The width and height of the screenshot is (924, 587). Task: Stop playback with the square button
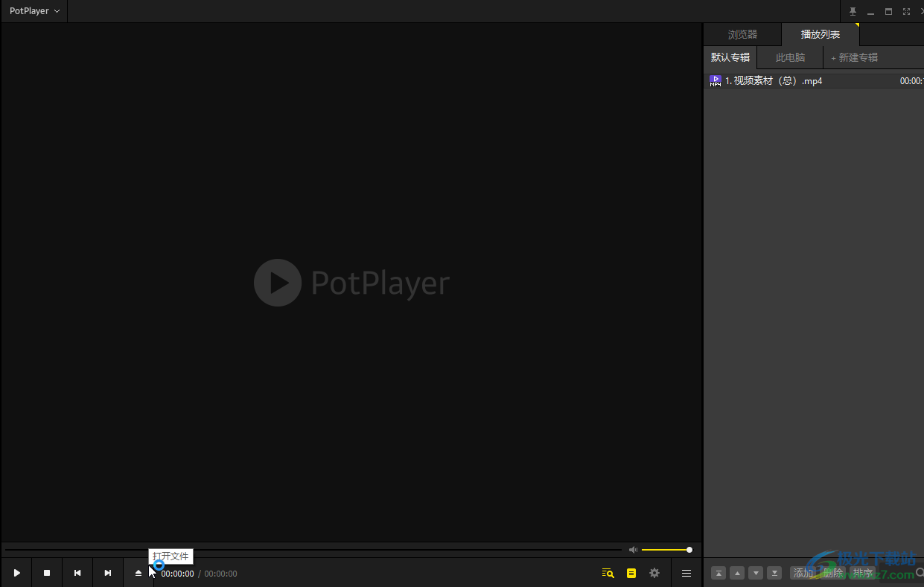pos(47,573)
